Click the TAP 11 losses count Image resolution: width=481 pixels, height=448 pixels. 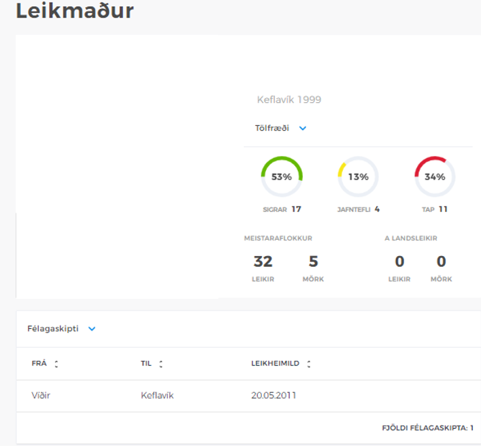click(435, 210)
